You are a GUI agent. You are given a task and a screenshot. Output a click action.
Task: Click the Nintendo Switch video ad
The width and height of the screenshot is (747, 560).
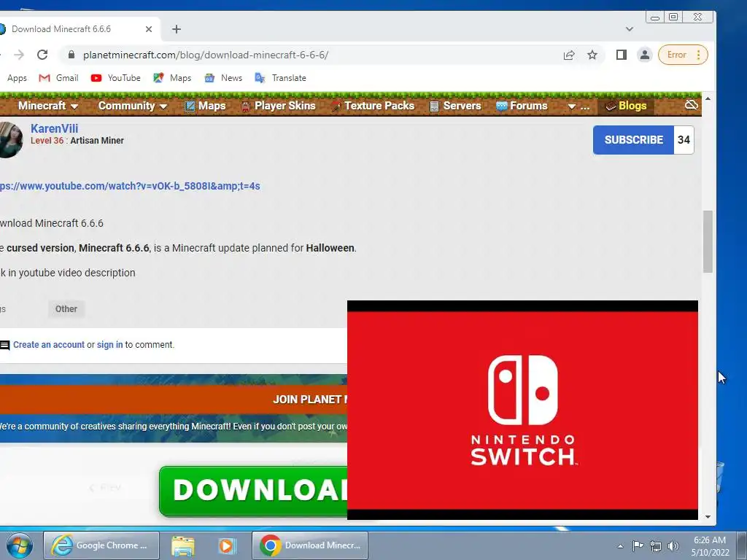(522, 410)
